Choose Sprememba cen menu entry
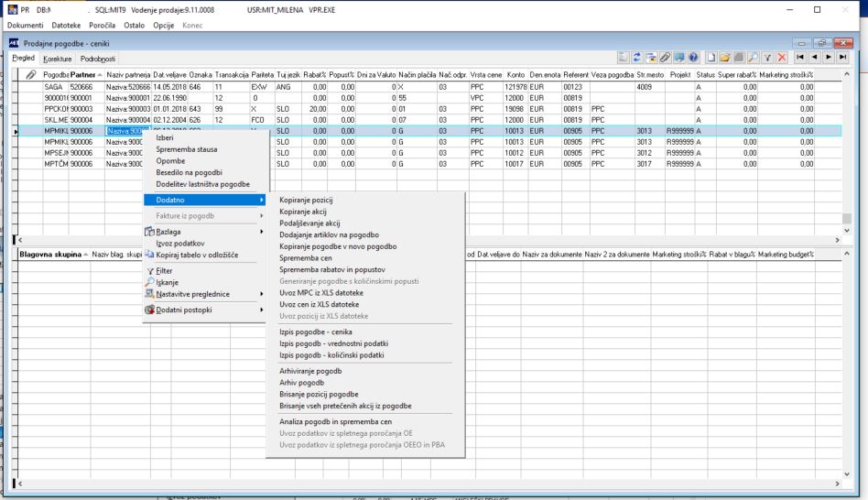 (x=306, y=258)
